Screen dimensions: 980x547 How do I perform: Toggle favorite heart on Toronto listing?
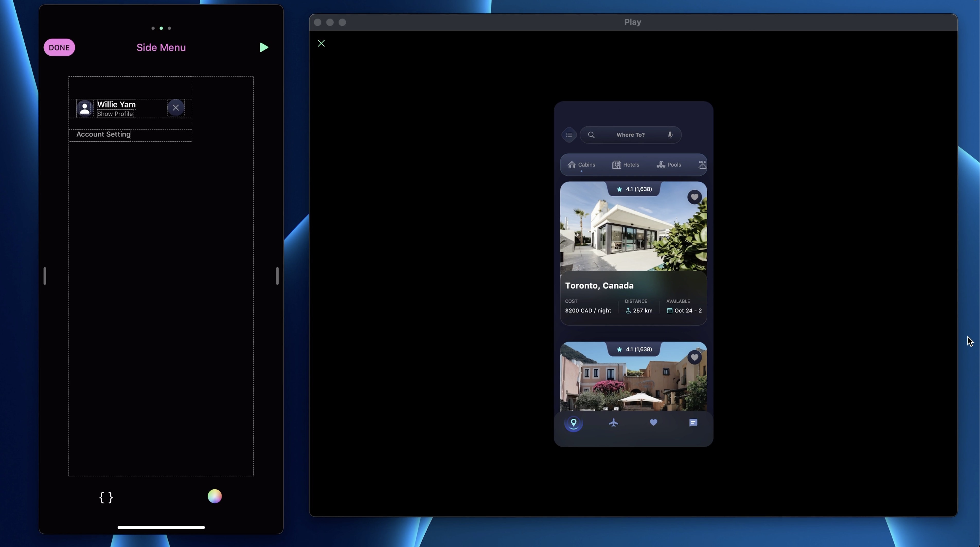[694, 197]
